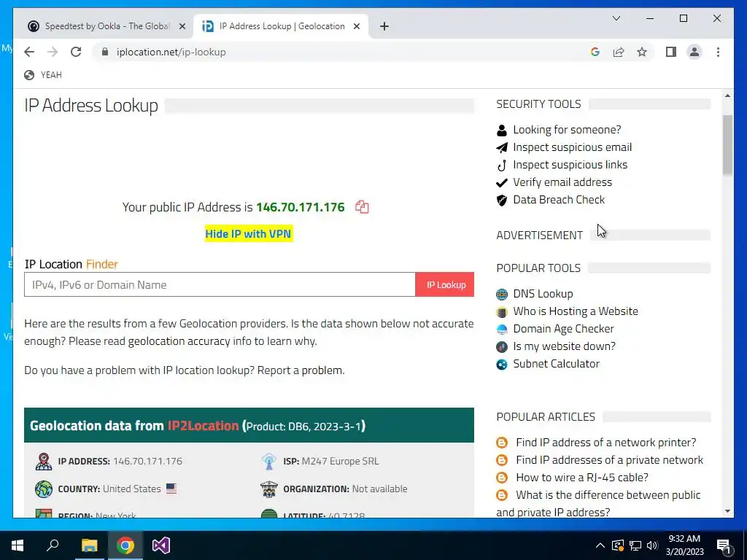Click the Hide IP with VPN link
Image resolution: width=747 pixels, height=560 pixels.
tap(248, 234)
